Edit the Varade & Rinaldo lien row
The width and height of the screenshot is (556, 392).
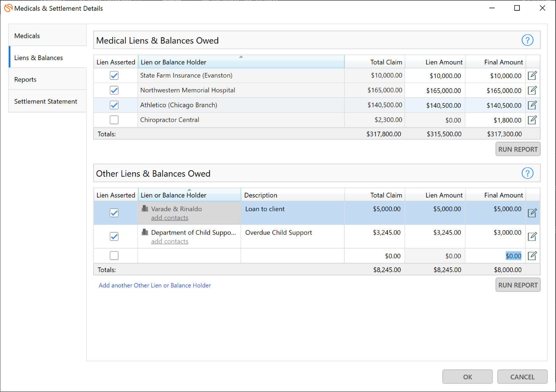[532, 213]
